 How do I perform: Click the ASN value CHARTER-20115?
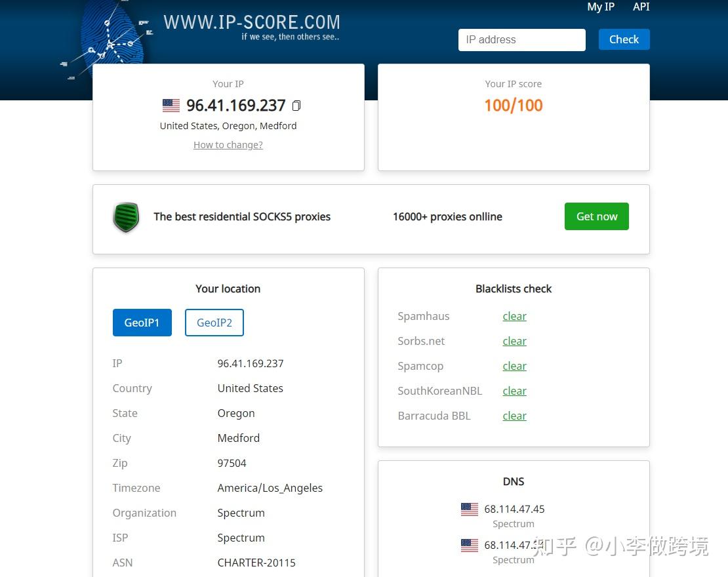256,563
